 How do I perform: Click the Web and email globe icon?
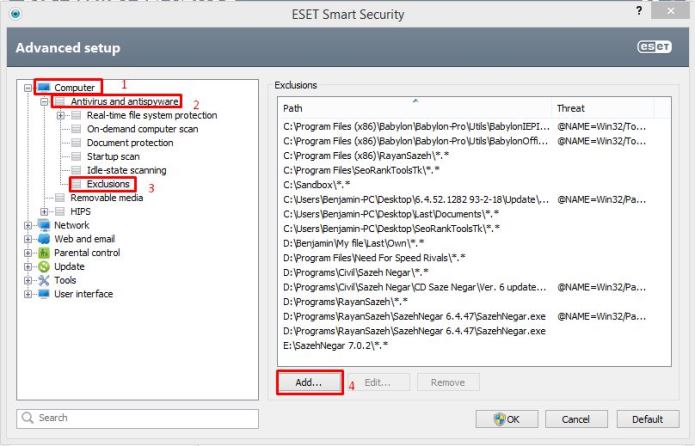43,239
